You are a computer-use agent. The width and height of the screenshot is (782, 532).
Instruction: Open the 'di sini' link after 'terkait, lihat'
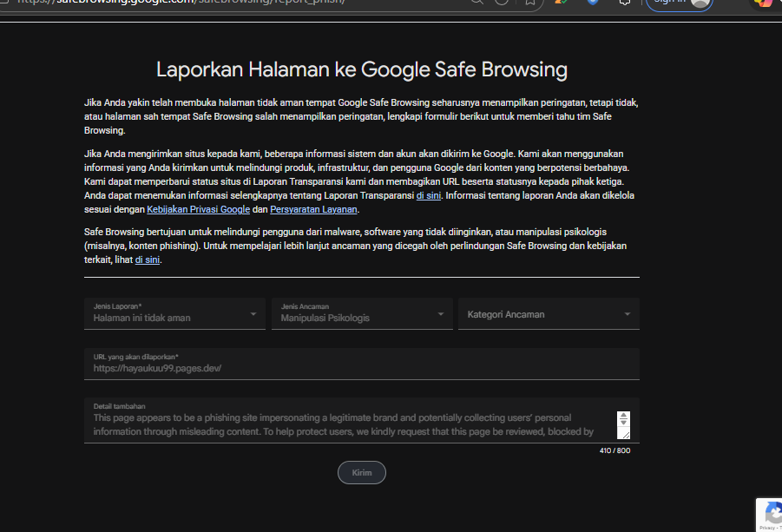coord(148,259)
